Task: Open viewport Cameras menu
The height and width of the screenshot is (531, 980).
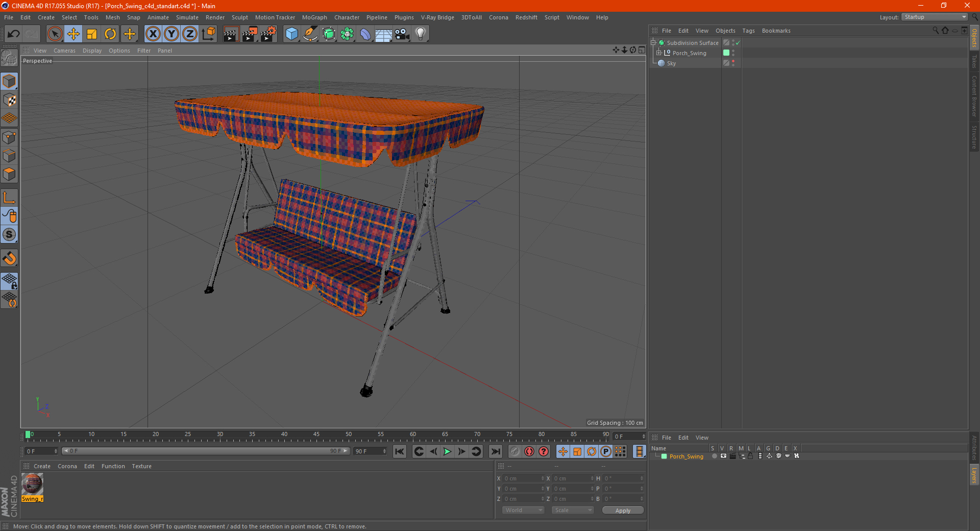Action: tap(64, 51)
